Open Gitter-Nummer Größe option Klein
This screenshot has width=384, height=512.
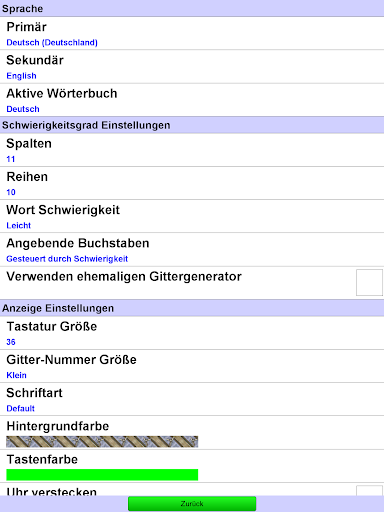(192, 366)
